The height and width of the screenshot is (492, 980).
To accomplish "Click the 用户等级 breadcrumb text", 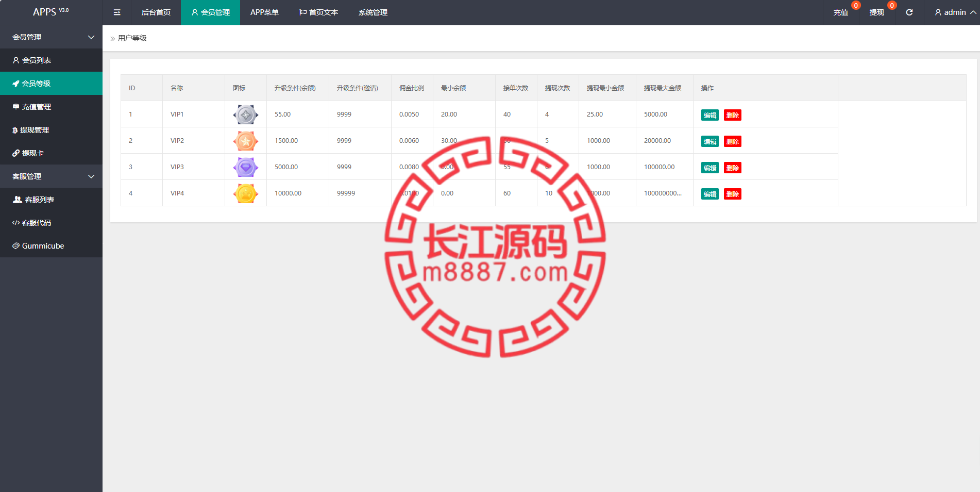I will 132,38.
